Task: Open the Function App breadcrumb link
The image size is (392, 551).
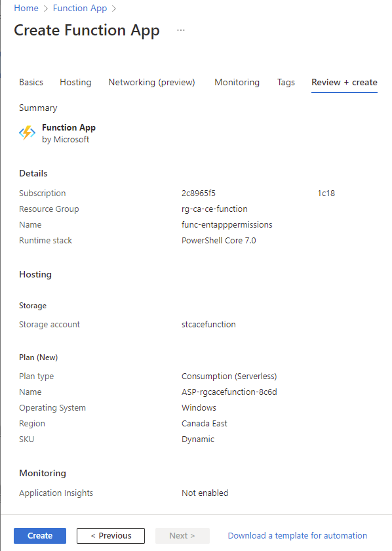Action: tap(80, 8)
